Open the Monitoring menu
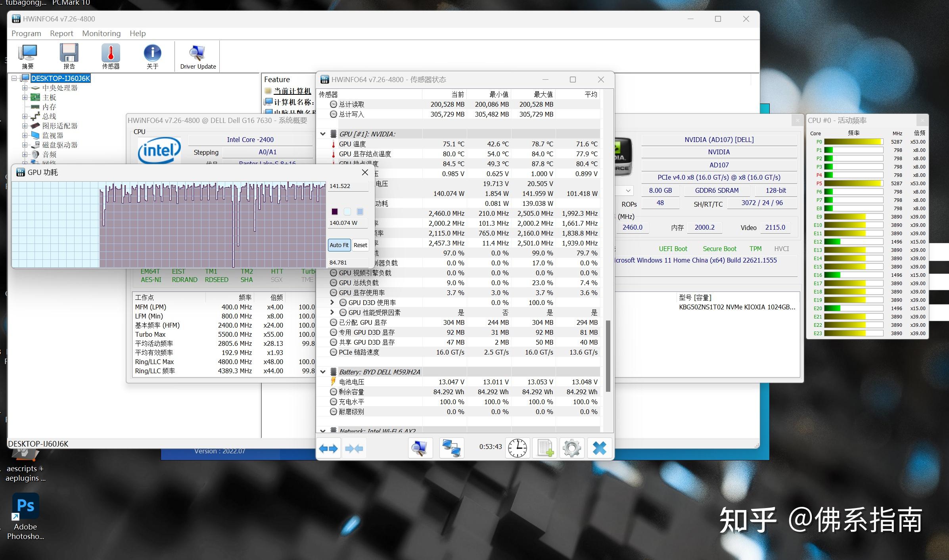 coord(101,33)
